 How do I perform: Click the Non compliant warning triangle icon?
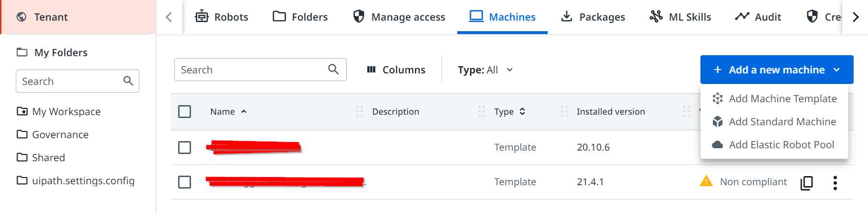pos(706,181)
